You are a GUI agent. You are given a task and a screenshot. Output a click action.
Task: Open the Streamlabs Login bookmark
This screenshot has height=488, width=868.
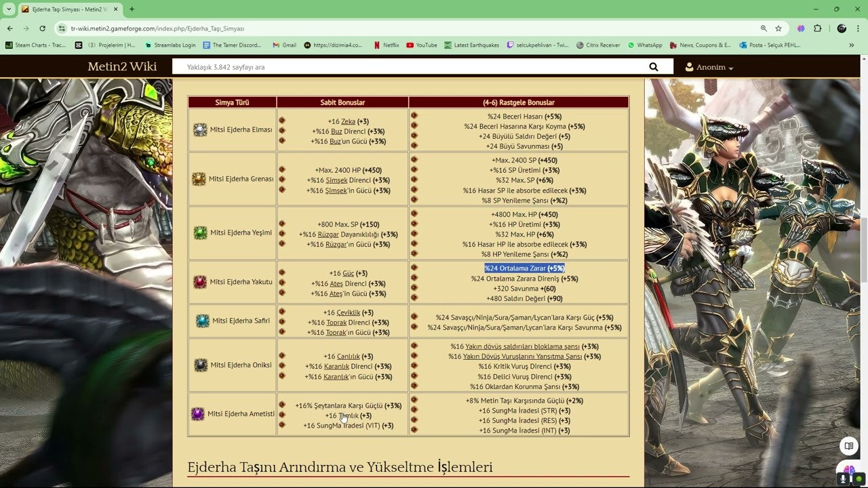coord(170,45)
